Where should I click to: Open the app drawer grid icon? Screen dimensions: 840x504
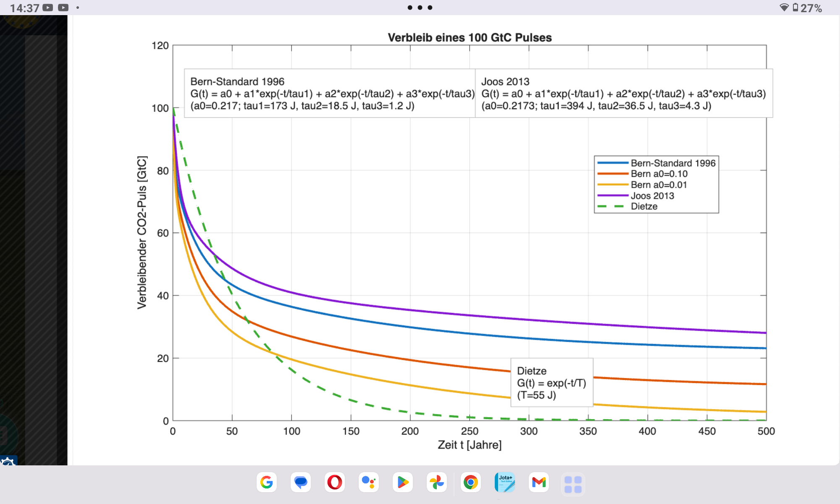pyautogui.click(x=573, y=484)
